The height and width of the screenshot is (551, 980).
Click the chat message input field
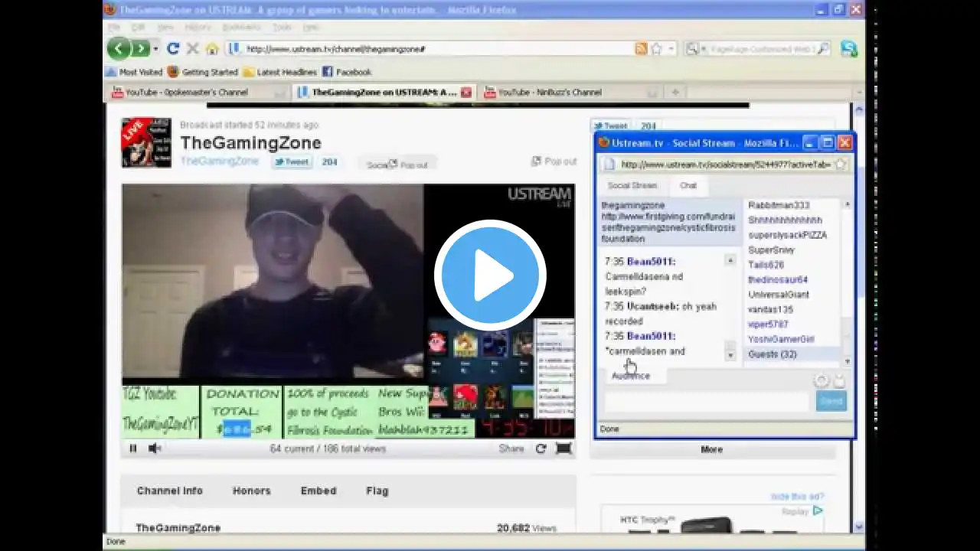707,401
